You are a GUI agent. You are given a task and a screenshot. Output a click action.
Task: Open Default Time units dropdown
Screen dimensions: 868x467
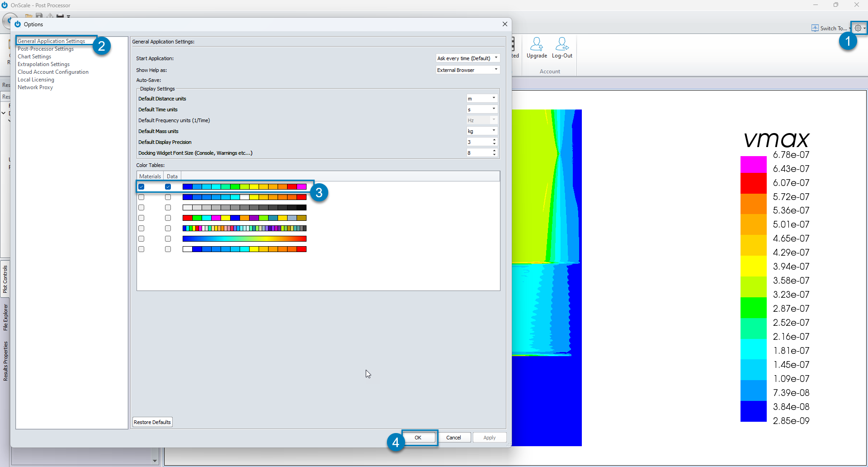(482, 109)
